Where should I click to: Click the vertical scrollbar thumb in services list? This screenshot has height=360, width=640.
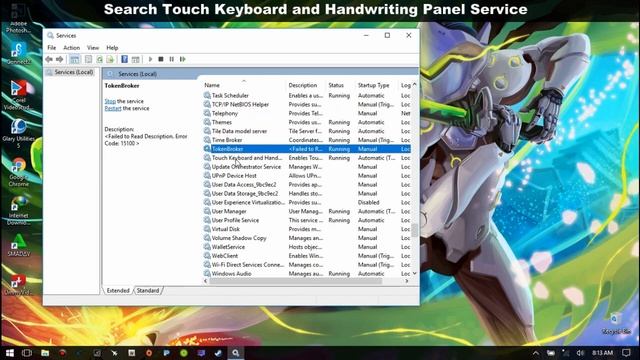coord(415,230)
